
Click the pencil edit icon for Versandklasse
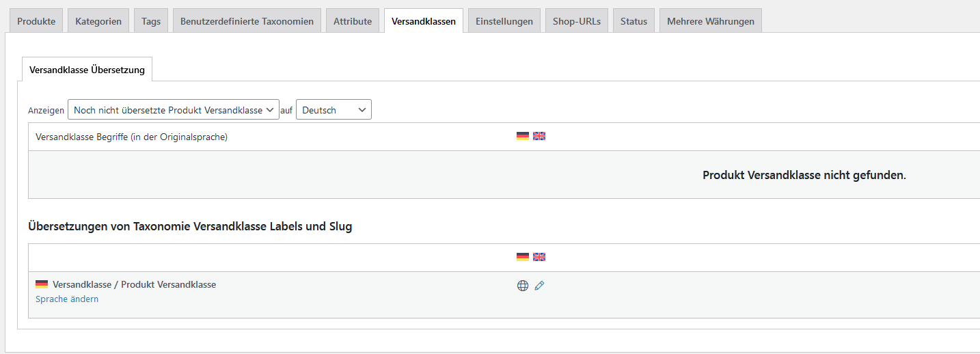coord(539,286)
